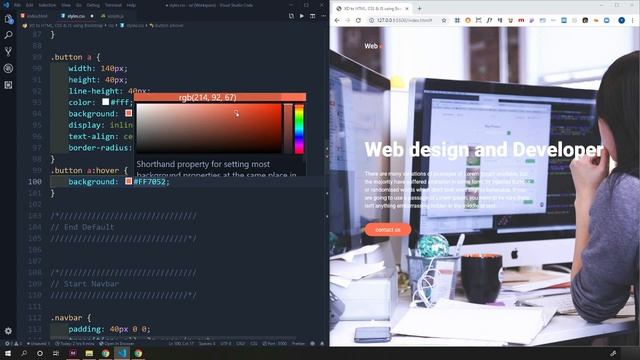Click the original color box in picker header

tap(293, 97)
